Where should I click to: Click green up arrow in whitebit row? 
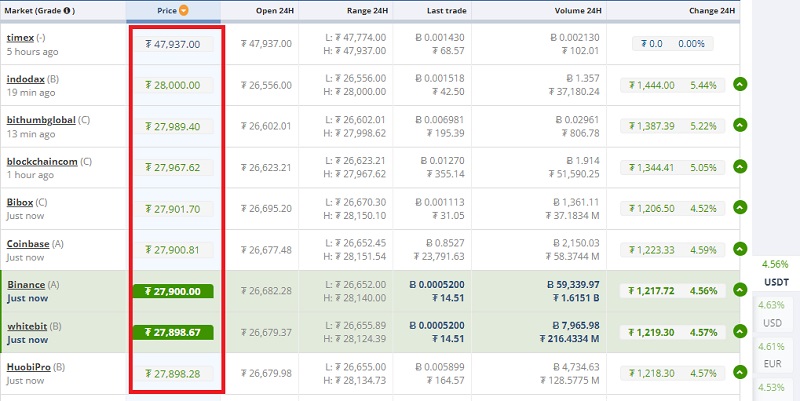pyautogui.click(x=740, y=332)
